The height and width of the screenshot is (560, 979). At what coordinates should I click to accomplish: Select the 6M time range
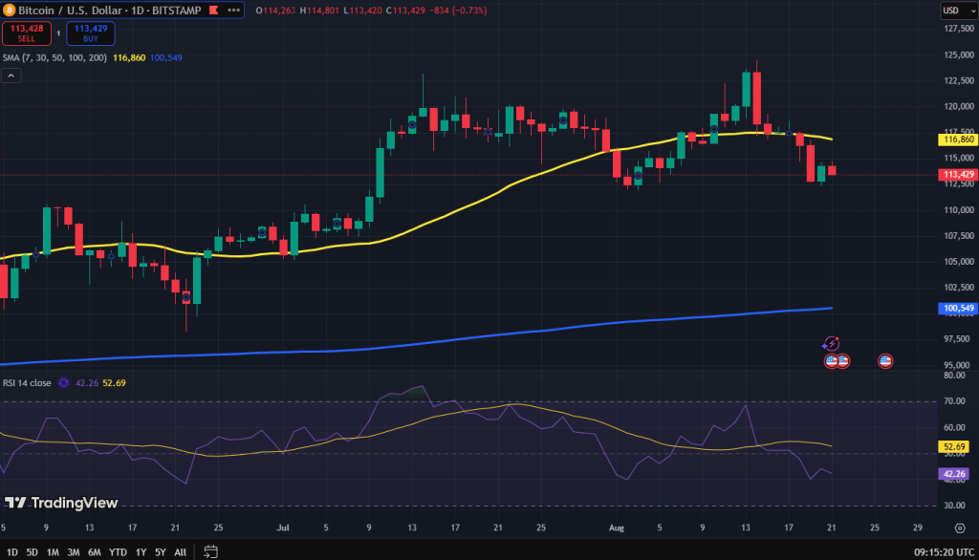[95, 552]
